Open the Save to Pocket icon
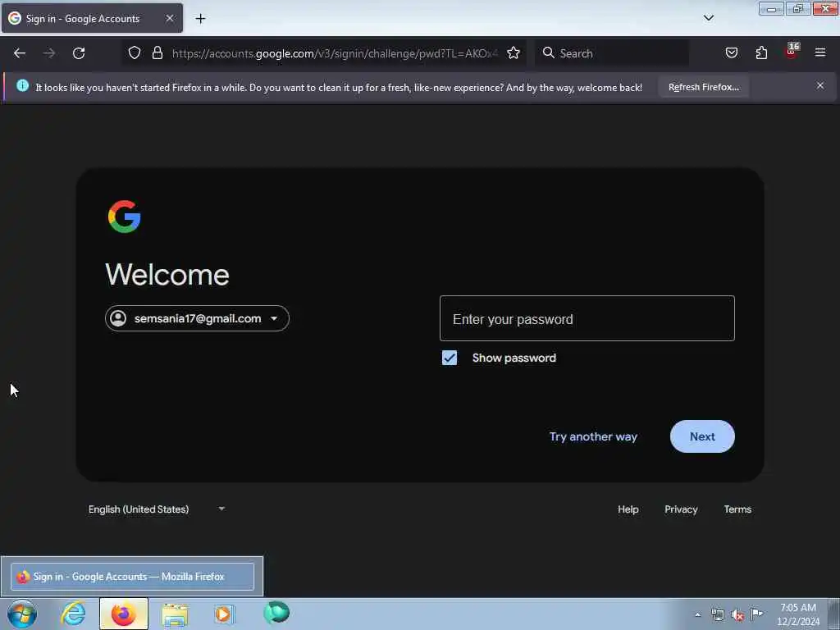Screen dimensions: 840x630 (x=731, y=53)
